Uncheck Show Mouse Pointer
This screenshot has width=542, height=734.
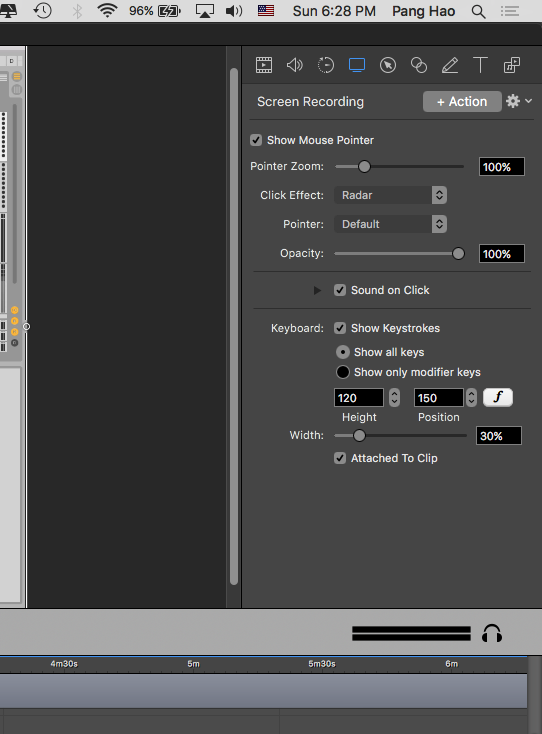(x=256, y=140)
